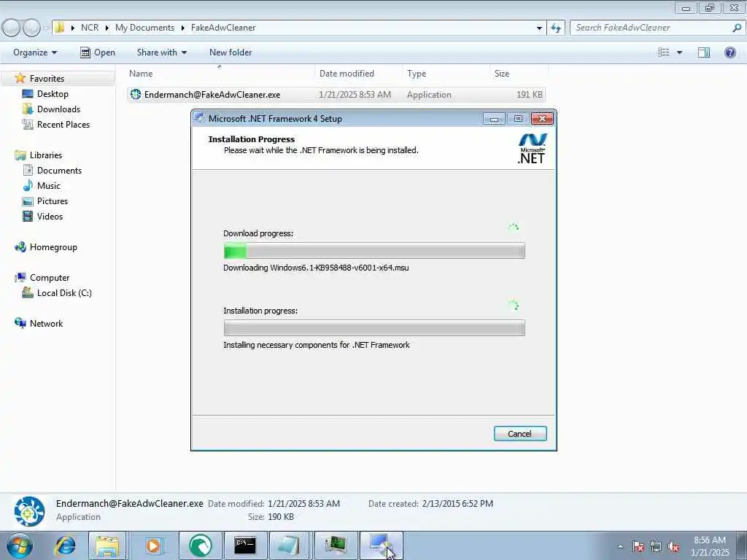Open the .NET setup taskbar button
Image resolution: width=747 pixels, height=560 pixels.
coord(381,545)
